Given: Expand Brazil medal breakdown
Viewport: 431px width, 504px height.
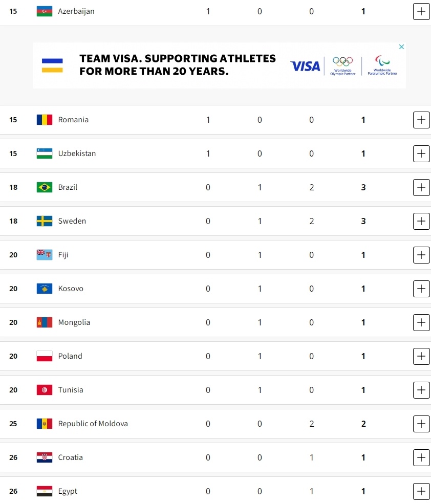Looking at the screenshot, I should [421, 187].
